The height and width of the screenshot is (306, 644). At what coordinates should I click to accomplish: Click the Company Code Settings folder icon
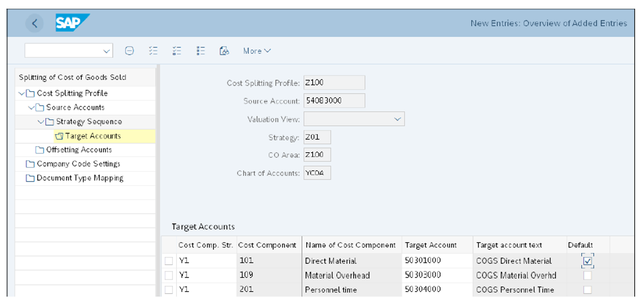point(30,164)
